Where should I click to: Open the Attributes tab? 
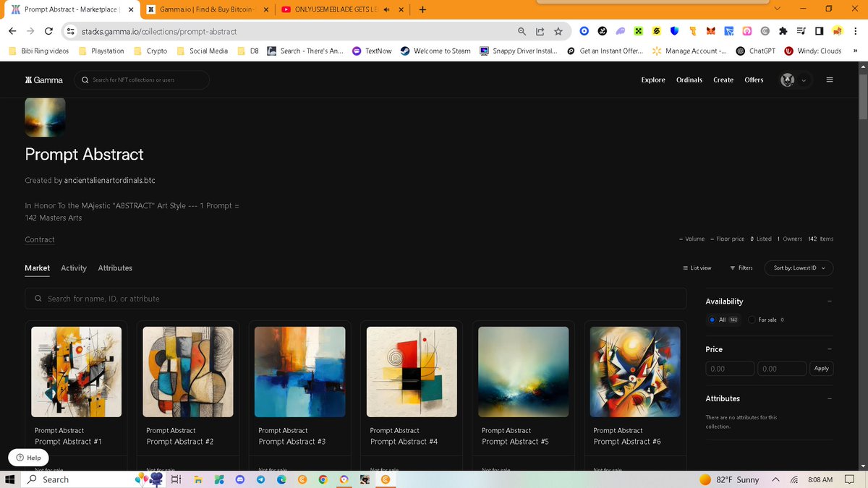(115, 267)
